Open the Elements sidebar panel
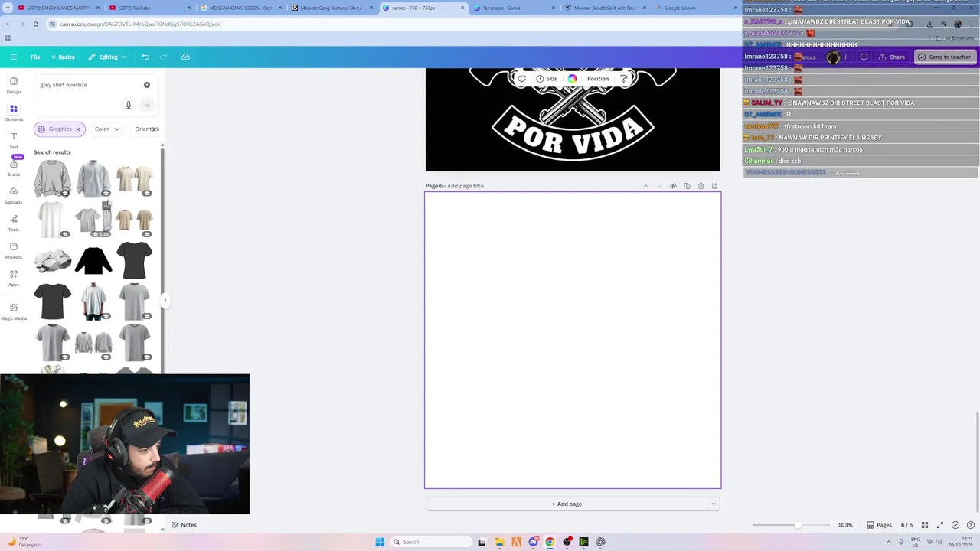Viewport: 980px width, 551px height. click(x=14, y=112)
